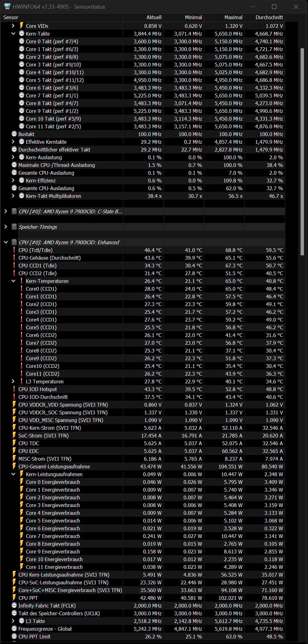Click lightning icon of CPU TDC
The width and height of the screenshot is (308, 644).
(x=14, y=443)
